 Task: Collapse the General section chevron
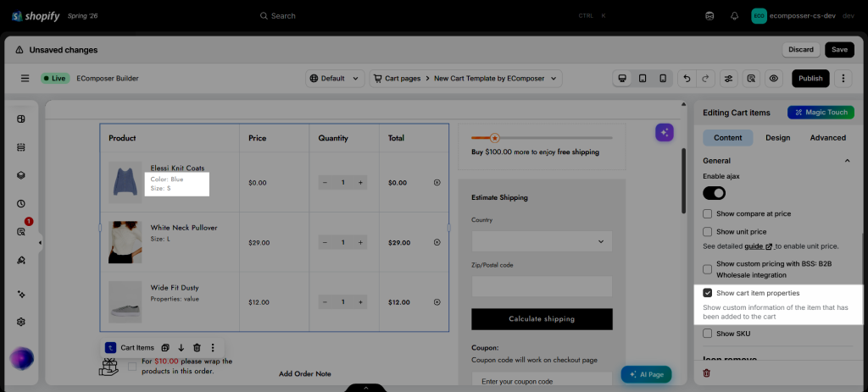tap(847, 161)
